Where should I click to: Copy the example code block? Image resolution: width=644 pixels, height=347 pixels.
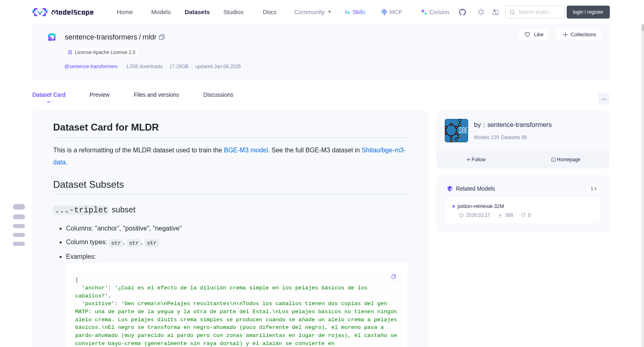[x=394, y=276]
